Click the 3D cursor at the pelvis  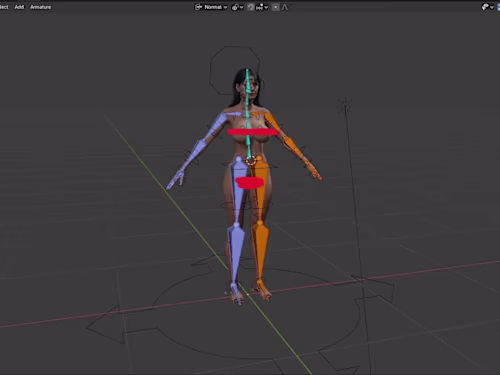(251, 161)
